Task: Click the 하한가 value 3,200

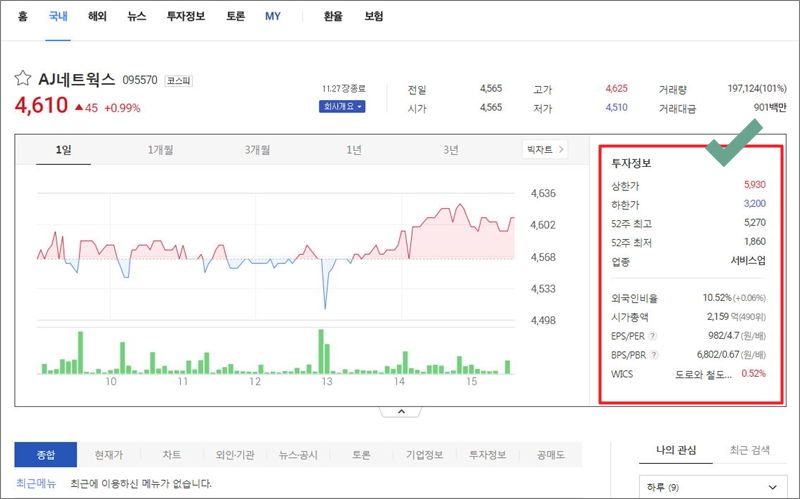Action: [755, 204]
